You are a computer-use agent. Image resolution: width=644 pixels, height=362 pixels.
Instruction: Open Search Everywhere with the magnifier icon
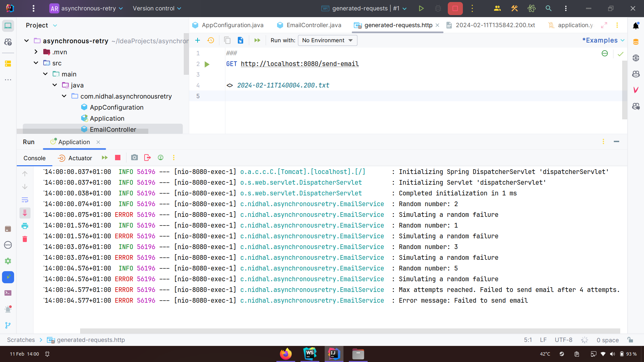[x=548, y=8]
